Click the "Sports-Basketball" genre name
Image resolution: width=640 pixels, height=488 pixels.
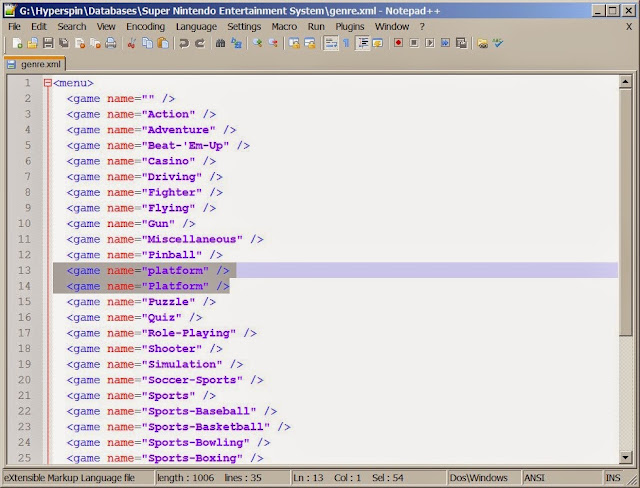(206, 427)
